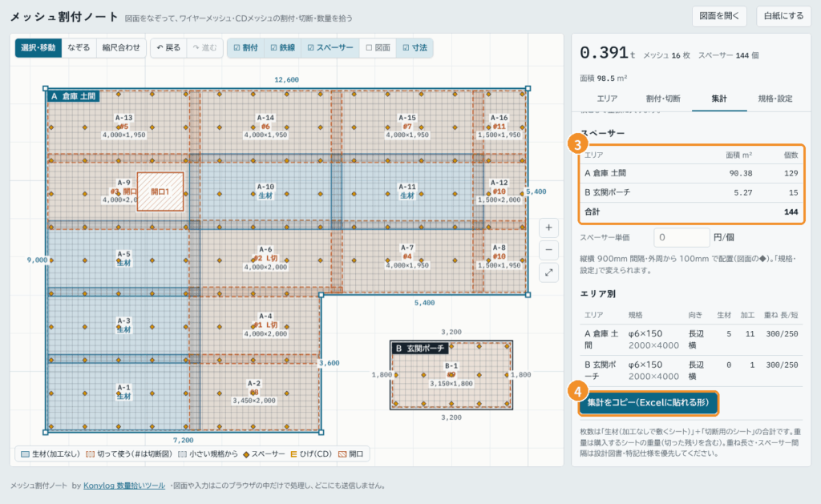Click mesh sheet label A-1
This screenshot has height=504, width=821.
point(123,387)
